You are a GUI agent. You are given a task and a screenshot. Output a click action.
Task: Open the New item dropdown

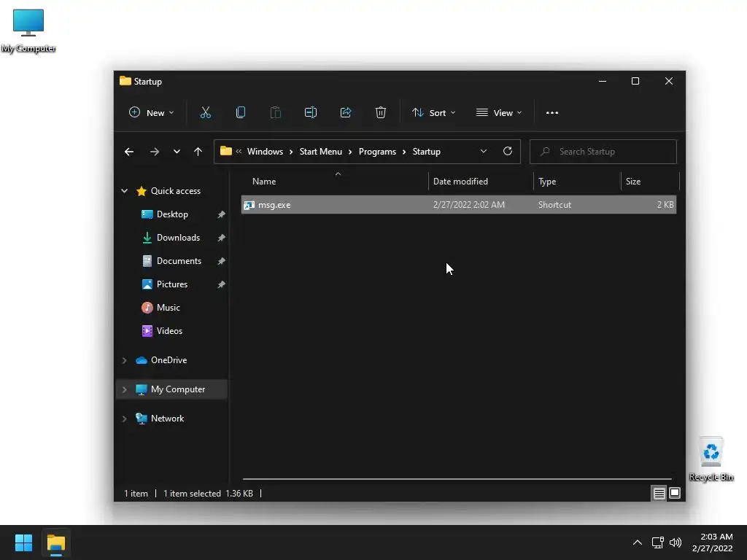tap(152, 113)
